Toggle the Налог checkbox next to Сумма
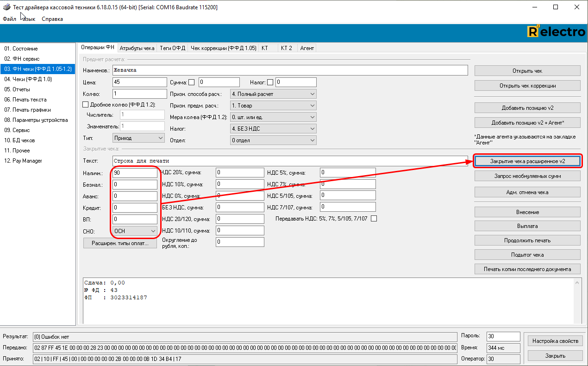Image resolution: width=588 pixels, height=366 pixels. [270, 82]
